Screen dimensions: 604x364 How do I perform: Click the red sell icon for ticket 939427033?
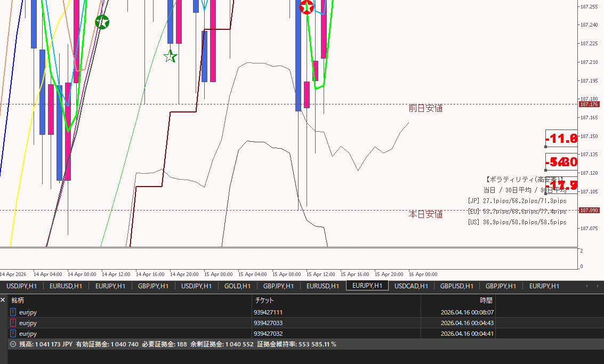[x=13, y=323]
